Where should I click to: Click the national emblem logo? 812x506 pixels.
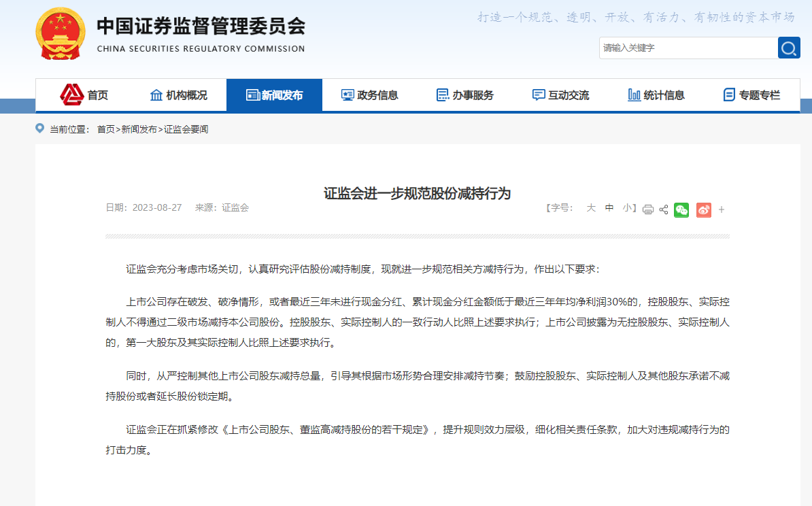click(x=61, y=34)
